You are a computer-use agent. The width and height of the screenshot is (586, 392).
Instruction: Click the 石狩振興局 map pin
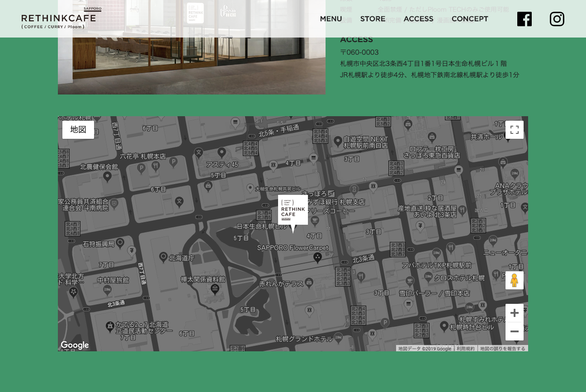pyautogui.click(x=120, y=244)
